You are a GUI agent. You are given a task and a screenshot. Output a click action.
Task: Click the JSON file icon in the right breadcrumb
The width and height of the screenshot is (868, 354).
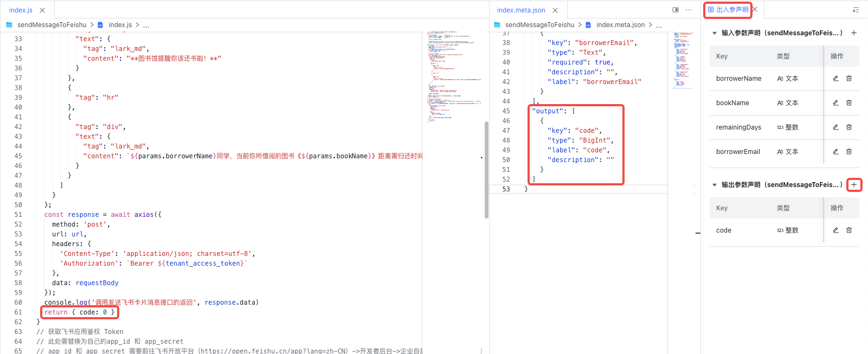click(588, 25)
